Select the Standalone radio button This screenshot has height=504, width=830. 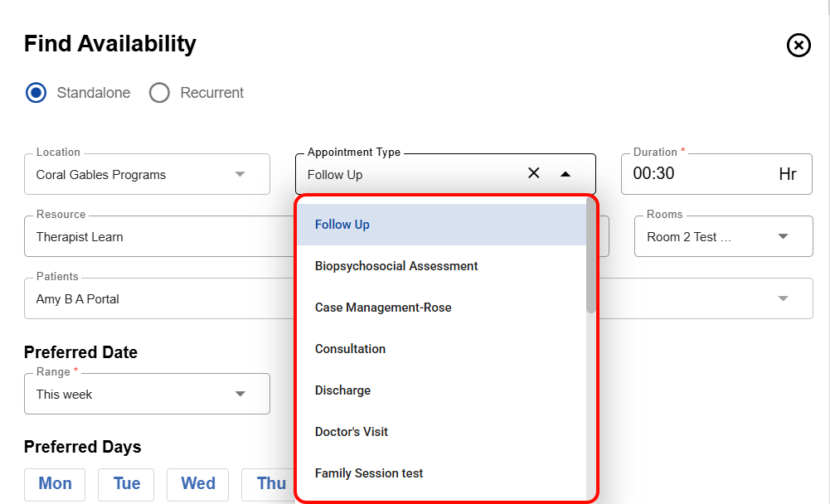(x=36, y=93)
